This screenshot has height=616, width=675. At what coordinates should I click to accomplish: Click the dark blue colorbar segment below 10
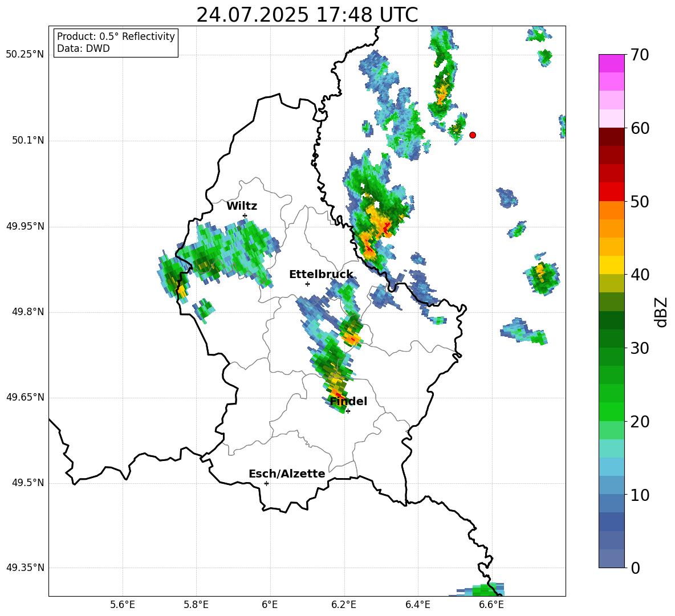click(x=611, y=521)
